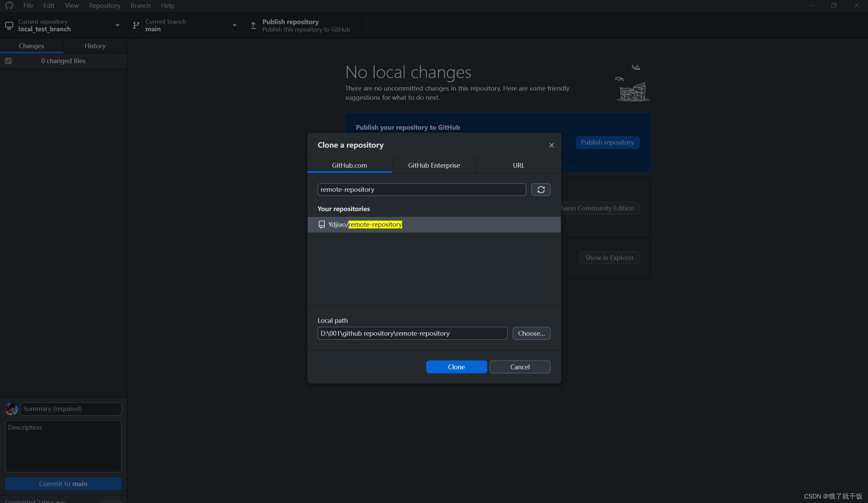Click the user avatar icon bottom left
Image resolution: width=868 pixels, height=503 pixels.
click(x=12, y=409)
